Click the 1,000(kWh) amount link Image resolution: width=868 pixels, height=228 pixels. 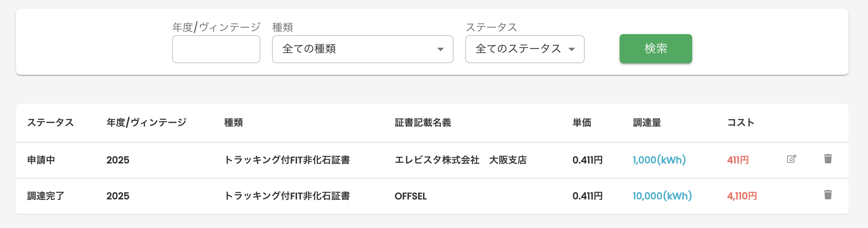click(659, 160)
